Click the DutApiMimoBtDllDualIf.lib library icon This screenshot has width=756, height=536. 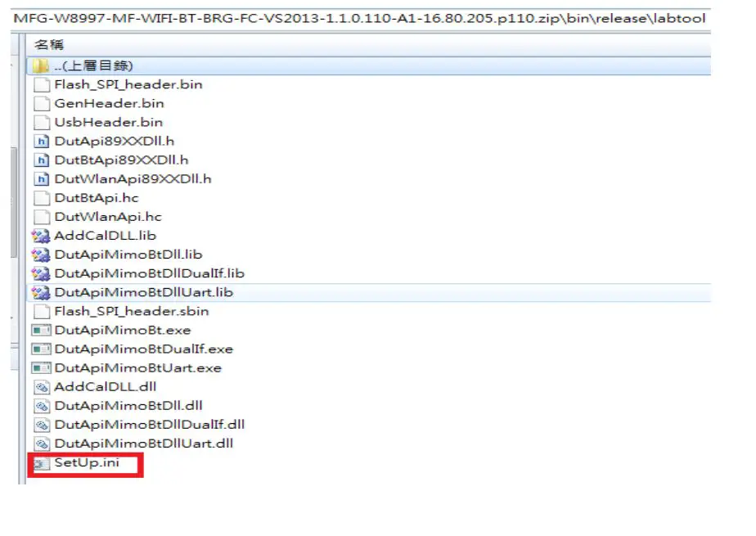click(41, 274)
